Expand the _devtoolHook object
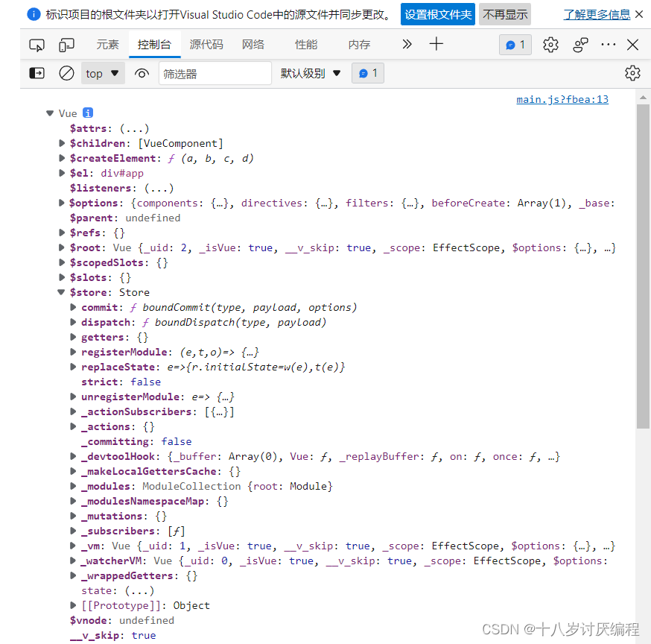The height and width of the screenshot is (644, 651). click(73, 457)
